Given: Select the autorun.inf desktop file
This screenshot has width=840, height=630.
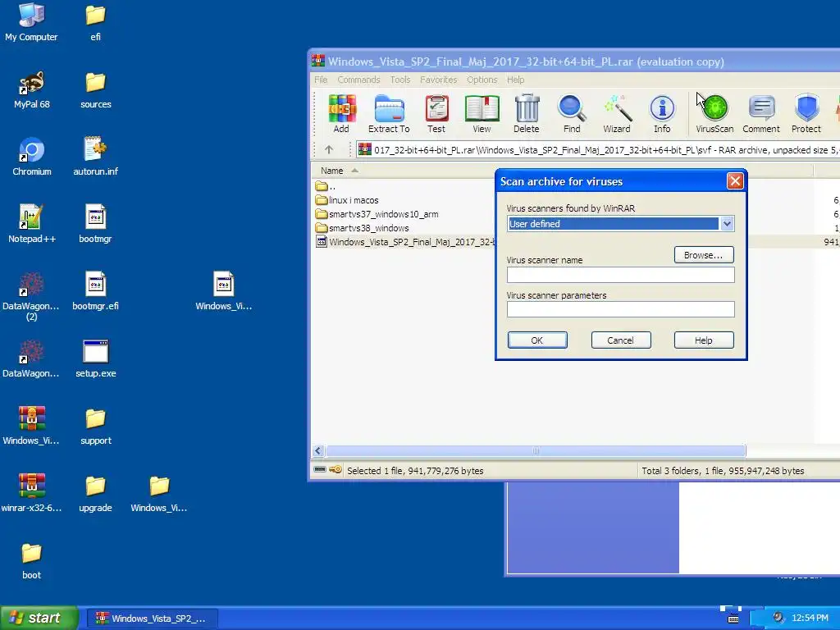Looking at the screenshot, I should (95, 157).
